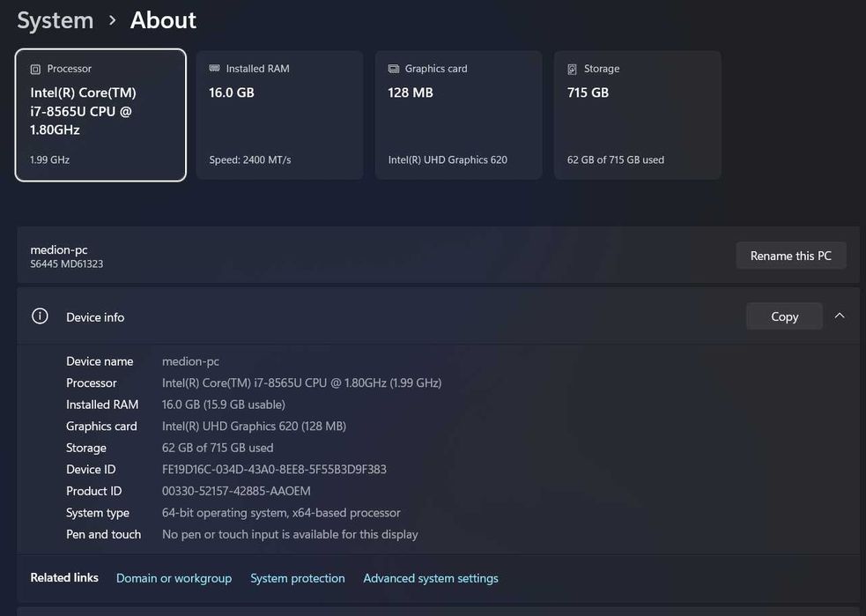Screen dimensions: 866x616
Task: Click the Device info section header label
Action: pos(95,317)
